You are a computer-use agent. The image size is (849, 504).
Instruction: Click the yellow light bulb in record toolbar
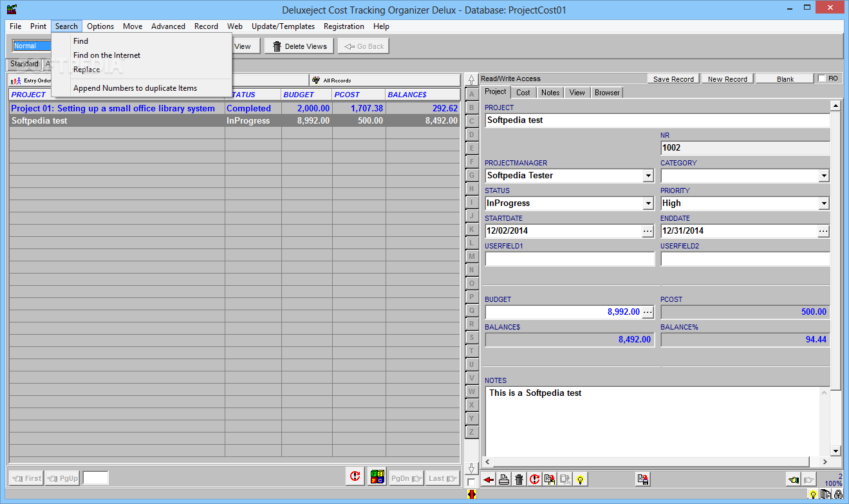[x=581, y=480]
